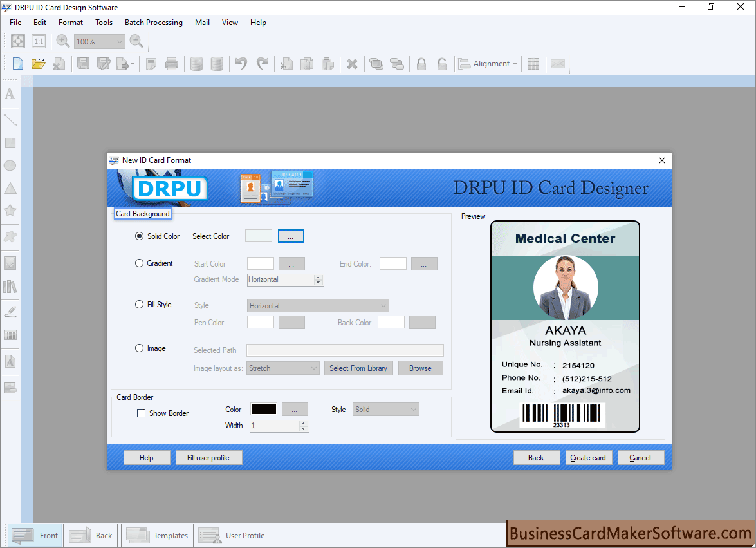Screen dimensions: 756x548
Task: Click the Unlock open padlock icon
Action: pyautogui.click(x=441, y=64)
